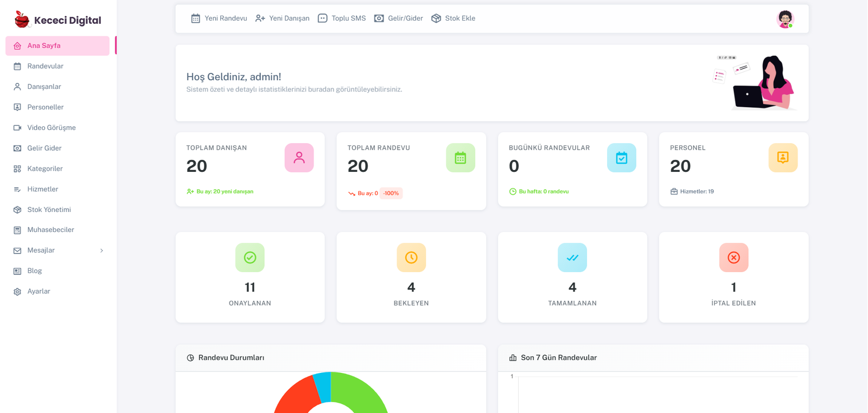Open Ayarlar settings page
868x413 pixels.
[39, 292]
